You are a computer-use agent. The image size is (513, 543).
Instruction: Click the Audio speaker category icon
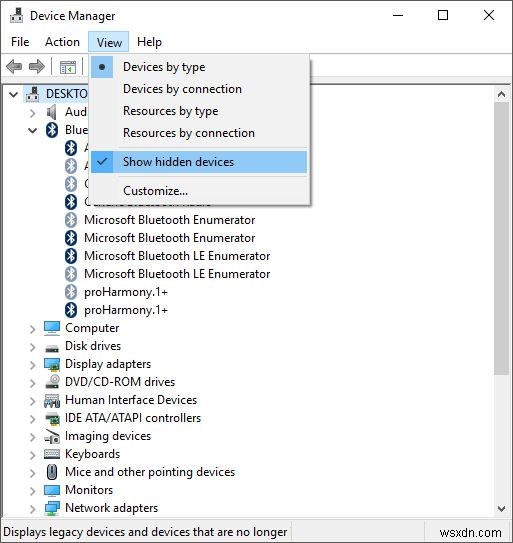tap(52, 112)
